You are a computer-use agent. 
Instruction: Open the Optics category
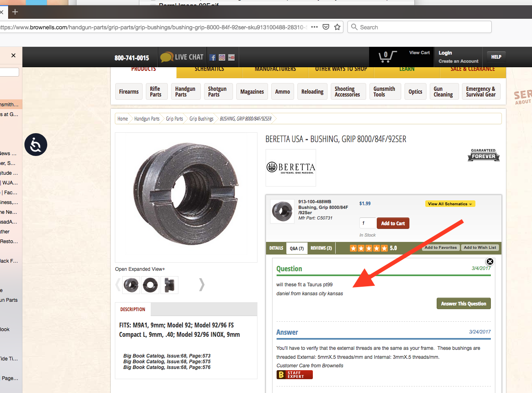[415, 92]
